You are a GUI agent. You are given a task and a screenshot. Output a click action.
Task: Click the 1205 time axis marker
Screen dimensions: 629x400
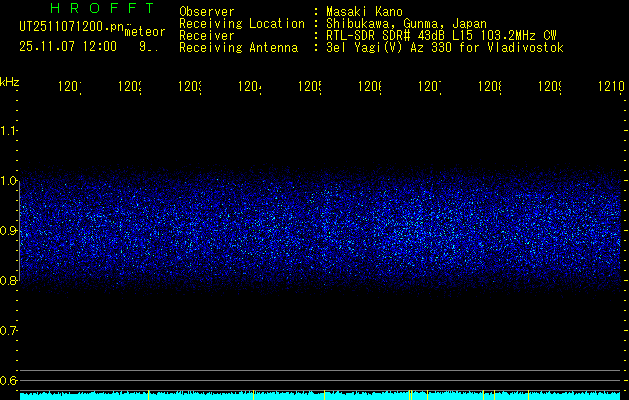click(310, 87)
